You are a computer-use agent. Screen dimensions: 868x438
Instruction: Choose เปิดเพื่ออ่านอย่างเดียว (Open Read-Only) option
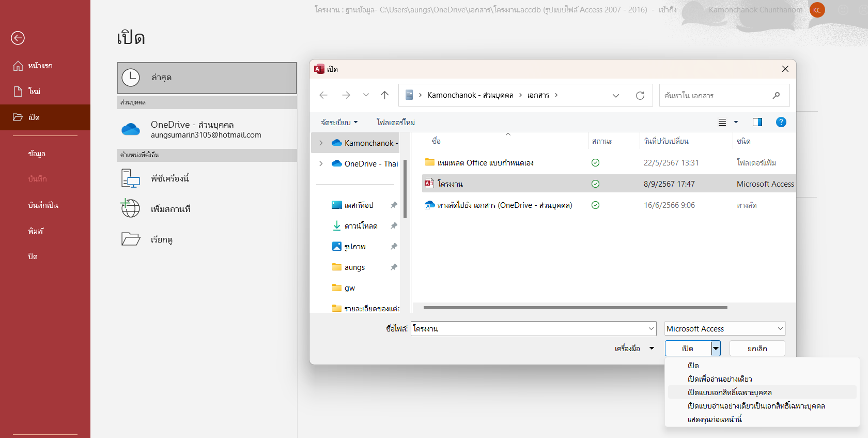719,379
